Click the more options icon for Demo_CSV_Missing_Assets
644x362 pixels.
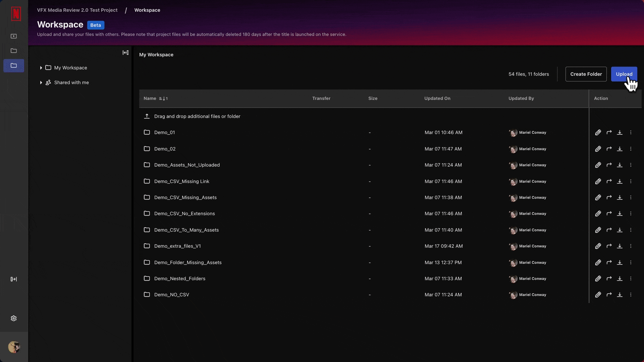coord(631,197)
